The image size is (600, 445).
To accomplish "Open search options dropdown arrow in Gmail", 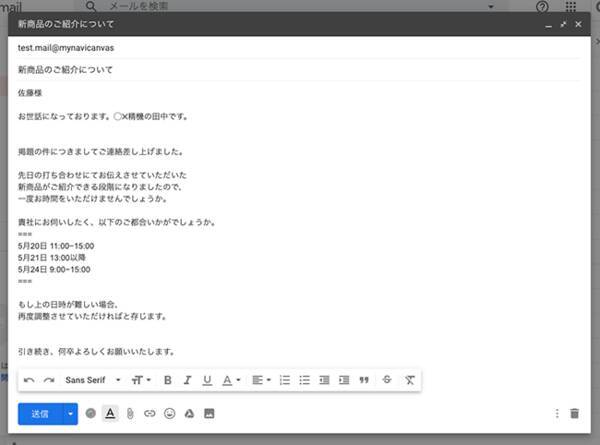I will 491,7.
